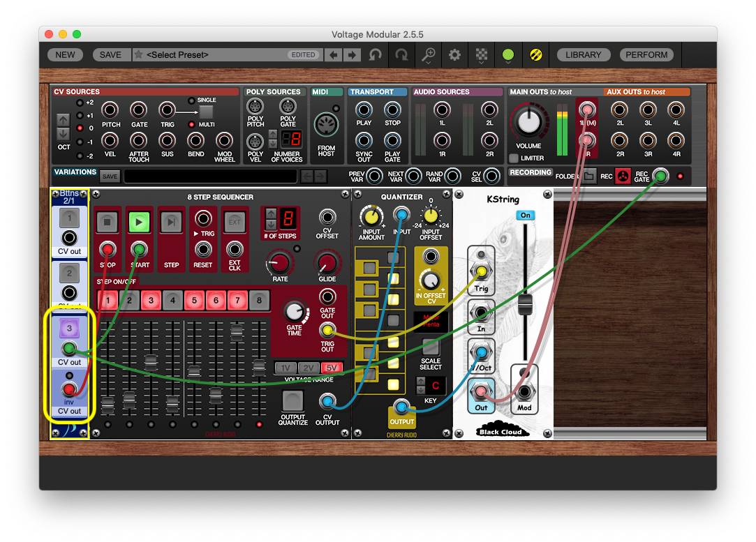
Task: Click the yellow striped icon in the toolbar
Action: [535, 55]
